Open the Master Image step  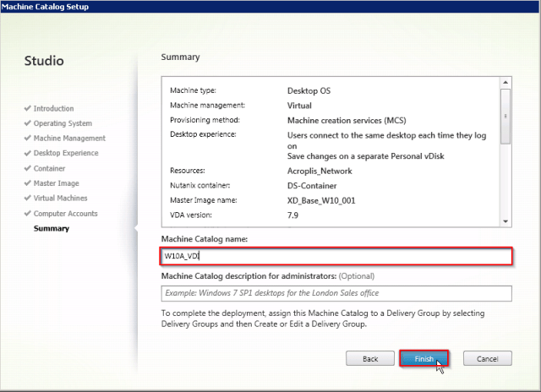57,183
